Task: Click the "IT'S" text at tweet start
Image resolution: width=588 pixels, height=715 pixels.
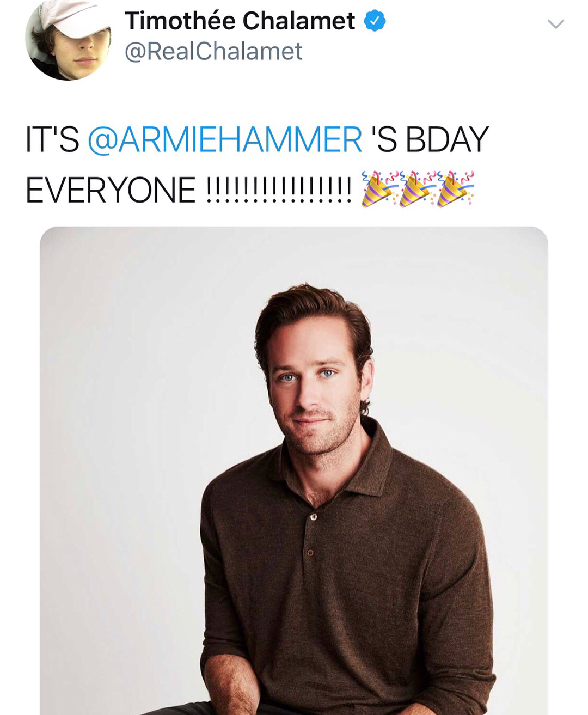Action: [x=52, y=139]
